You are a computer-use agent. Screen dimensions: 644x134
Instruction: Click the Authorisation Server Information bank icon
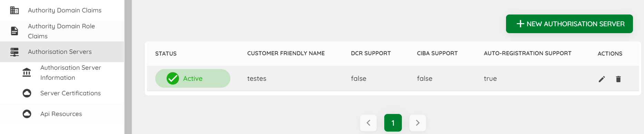(x=27, y=73)
